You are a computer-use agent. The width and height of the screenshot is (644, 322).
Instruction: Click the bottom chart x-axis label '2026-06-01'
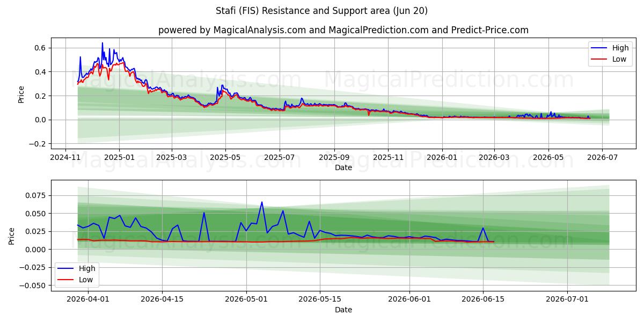coord(409,299)
